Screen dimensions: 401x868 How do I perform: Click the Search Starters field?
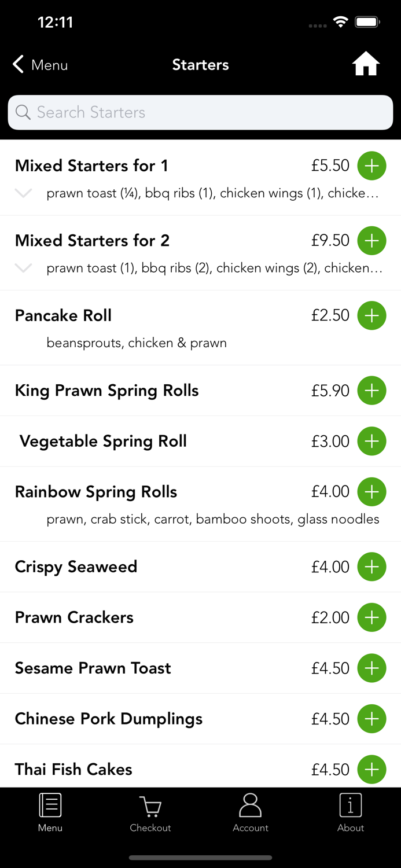[200, 112]
